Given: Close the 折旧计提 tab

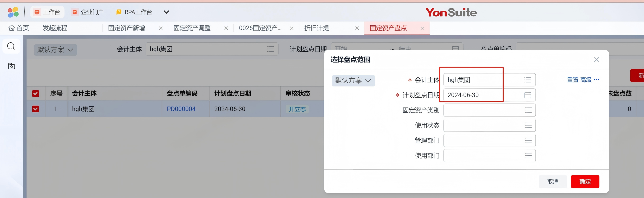Looking at the screenshot, I should point(357,28).
